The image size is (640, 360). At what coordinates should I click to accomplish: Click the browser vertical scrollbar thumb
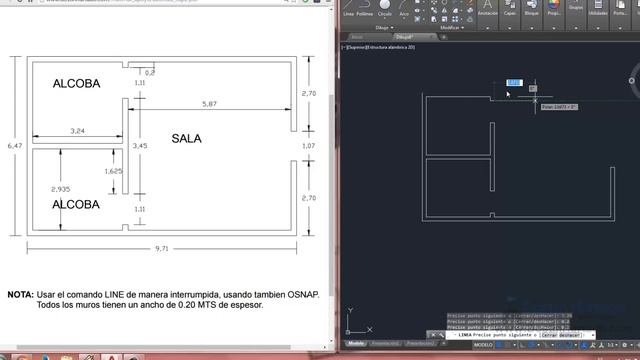pyautogui.click(x=331, y=196)
